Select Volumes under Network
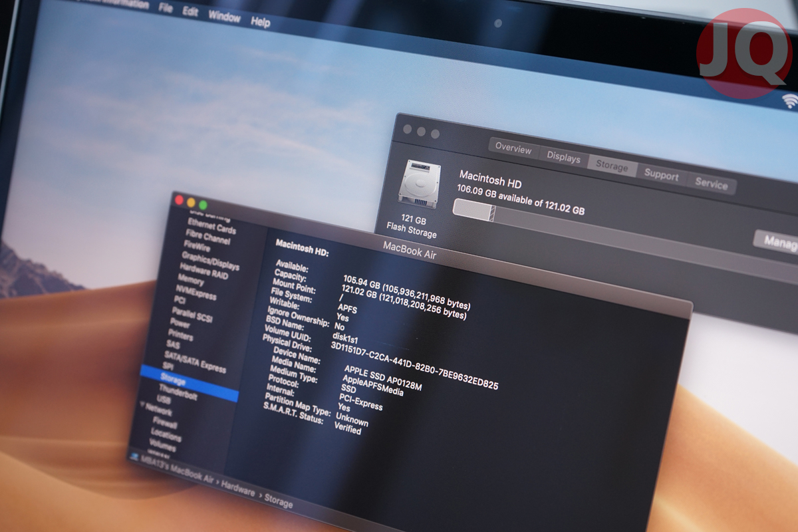The width and height of the screenshot is (798, 532). point(163,445)
